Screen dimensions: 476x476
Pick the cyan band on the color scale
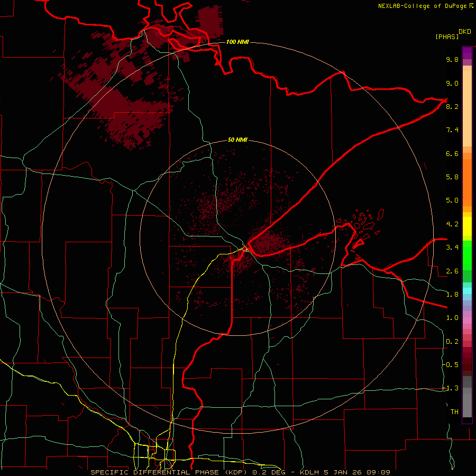pos(467,291)
